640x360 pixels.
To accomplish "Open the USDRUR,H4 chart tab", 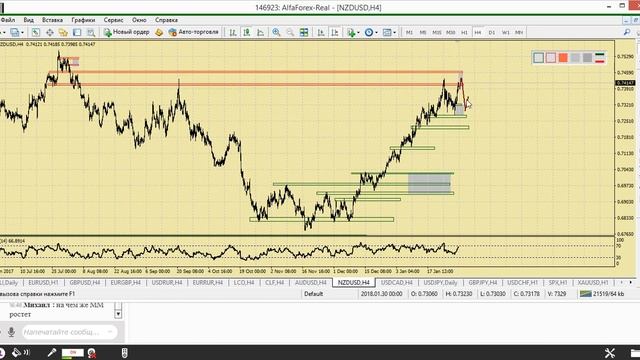I will (x=167, y=282).
